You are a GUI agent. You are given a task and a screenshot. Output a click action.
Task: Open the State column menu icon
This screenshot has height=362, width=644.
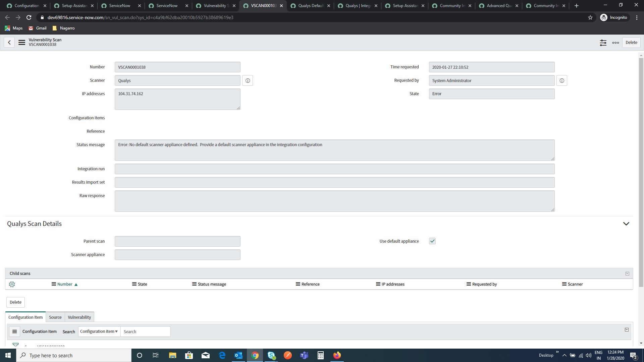[134, 284]
